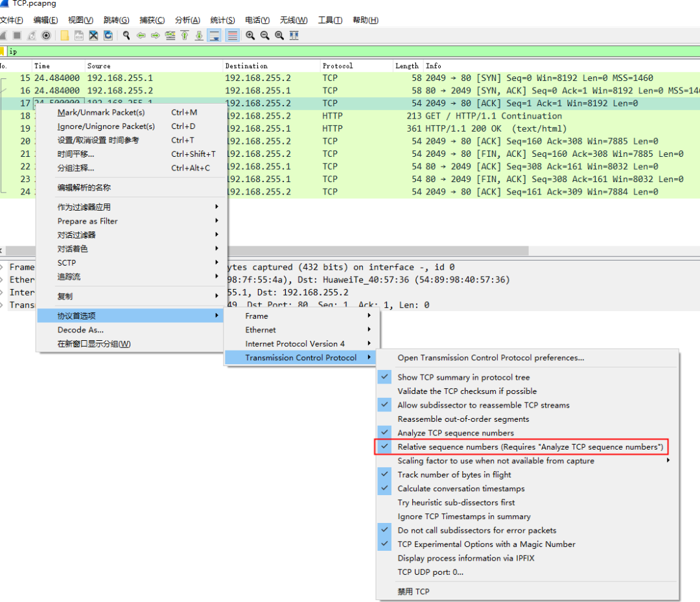Close this capture file icon

(93, 35)
